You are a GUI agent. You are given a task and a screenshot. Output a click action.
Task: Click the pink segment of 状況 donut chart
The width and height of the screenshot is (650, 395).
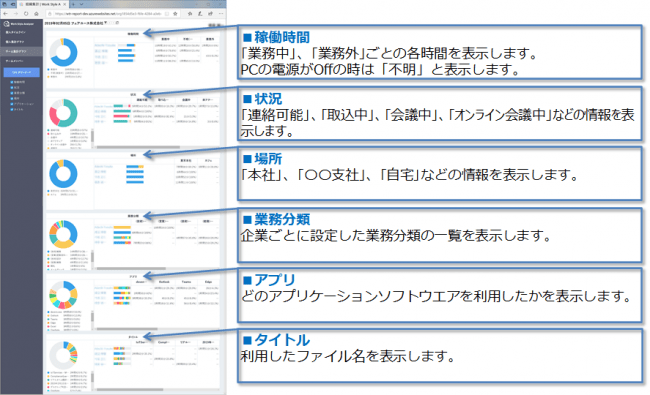tap(54, 117)
